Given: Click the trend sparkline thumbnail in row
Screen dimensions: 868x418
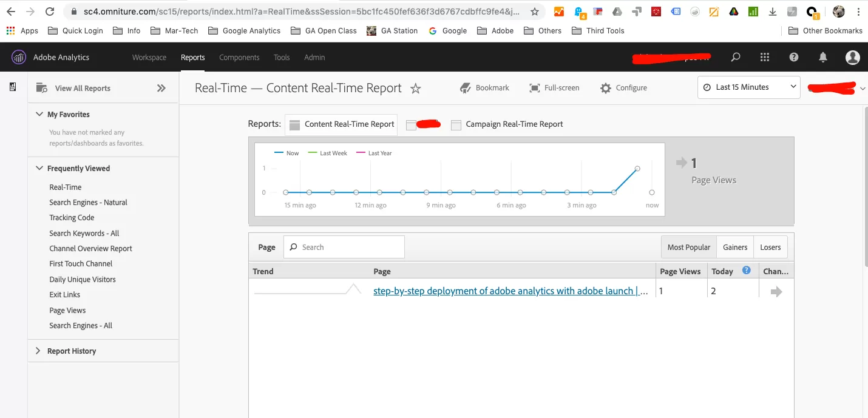Looking at the screenshot, I should pyautogui.click(x=308, y=289).
